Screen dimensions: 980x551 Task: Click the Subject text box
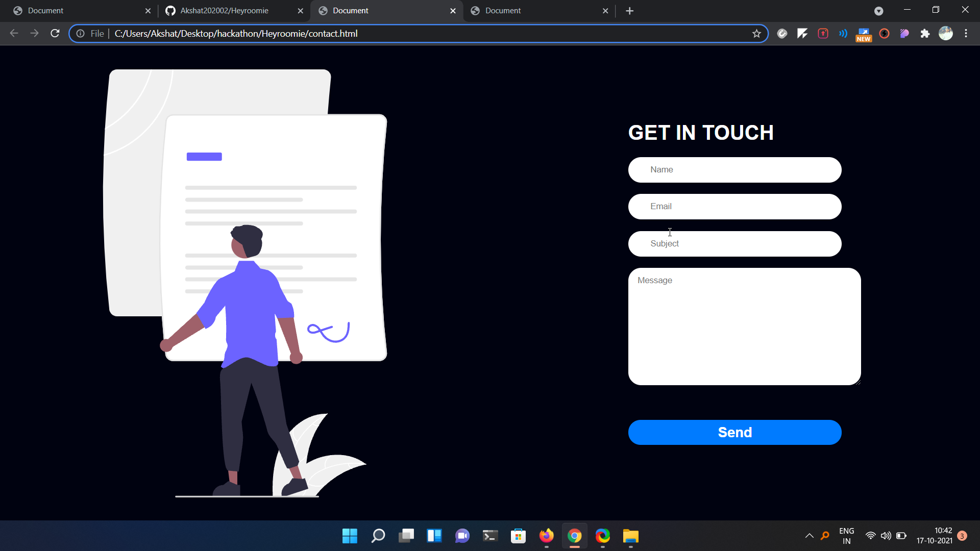pos(734,244)
